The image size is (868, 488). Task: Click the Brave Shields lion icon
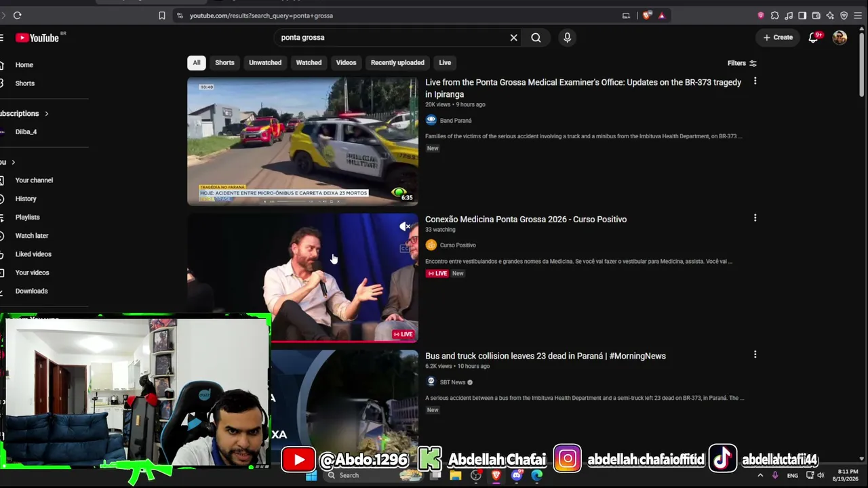tap(647, 16)
